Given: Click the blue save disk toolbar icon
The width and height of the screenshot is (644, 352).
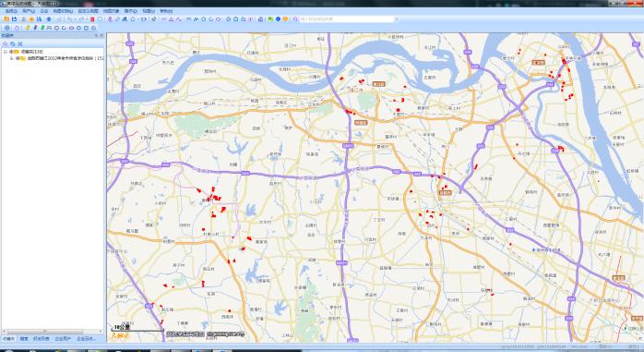Looking at the screenshot, I should click(x=15, y=18).
